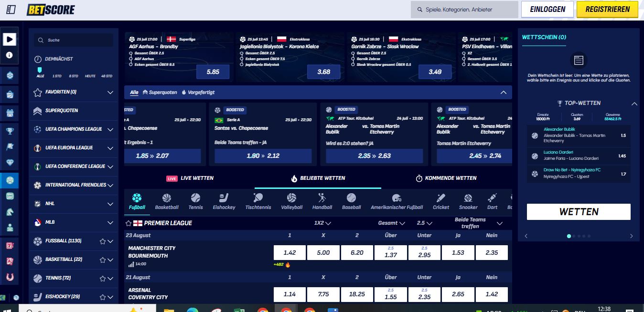Image resolution: width=644 pixels, height=312 pixels.
Task: Open the slot 7 icon in the left rail
Action: 10,245
